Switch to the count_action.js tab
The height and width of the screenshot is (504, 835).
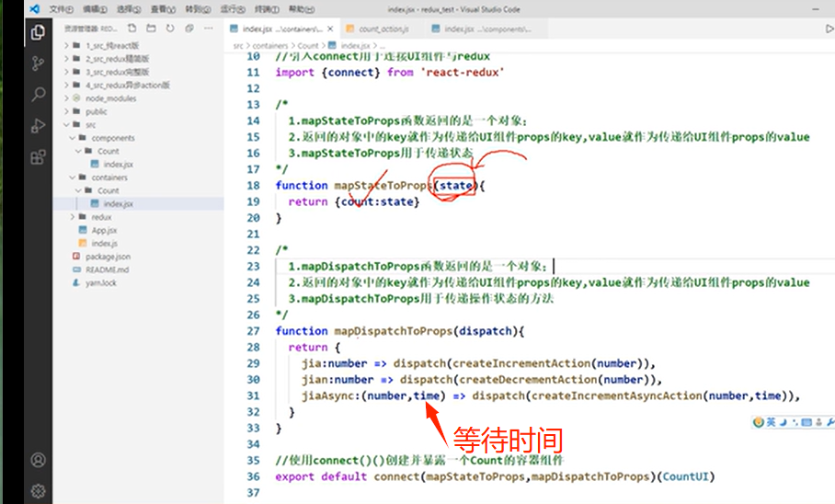pyautogui.click(x=383, y=29)
